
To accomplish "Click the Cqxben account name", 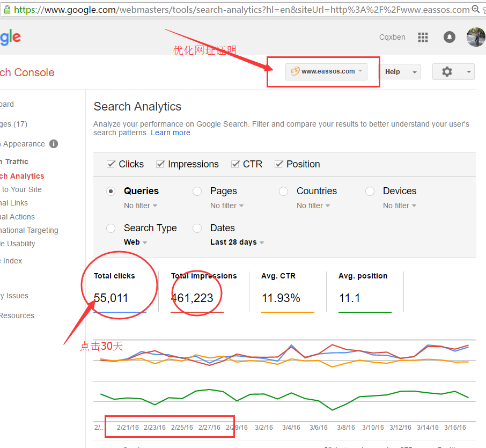I will tap(392, 37).
